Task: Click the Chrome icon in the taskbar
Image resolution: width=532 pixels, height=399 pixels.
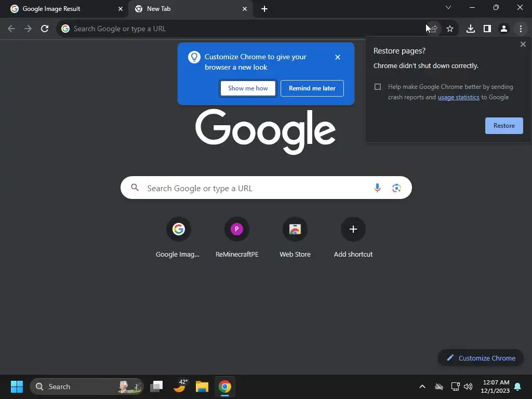Action: (x=224, y=387)
